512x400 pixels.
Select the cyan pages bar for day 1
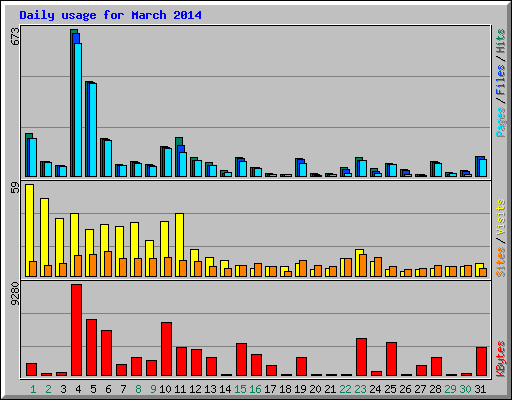pyautogui.click(x=33, y=157)
